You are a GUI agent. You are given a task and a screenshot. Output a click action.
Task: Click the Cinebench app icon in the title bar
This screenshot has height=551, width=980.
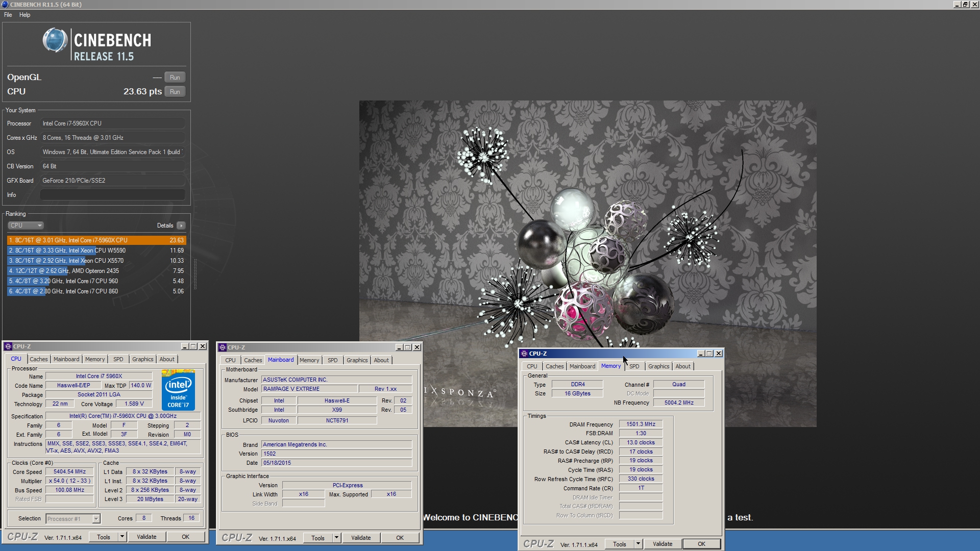click(x=5, y=5)
